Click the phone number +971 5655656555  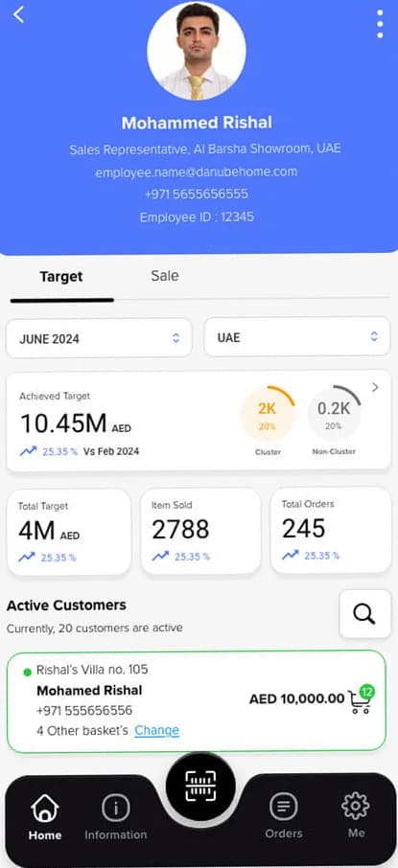pyautogui.click(x=197, y=194)
